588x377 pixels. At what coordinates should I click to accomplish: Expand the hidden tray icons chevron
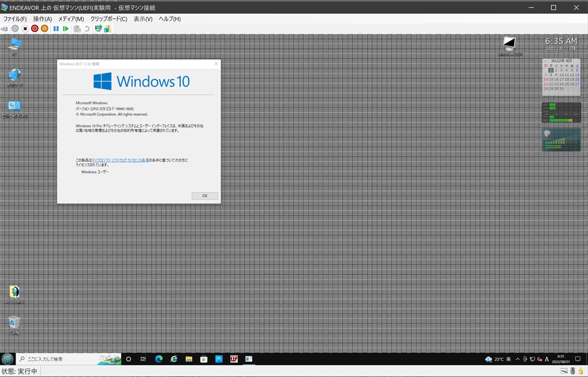pos(517,359)
